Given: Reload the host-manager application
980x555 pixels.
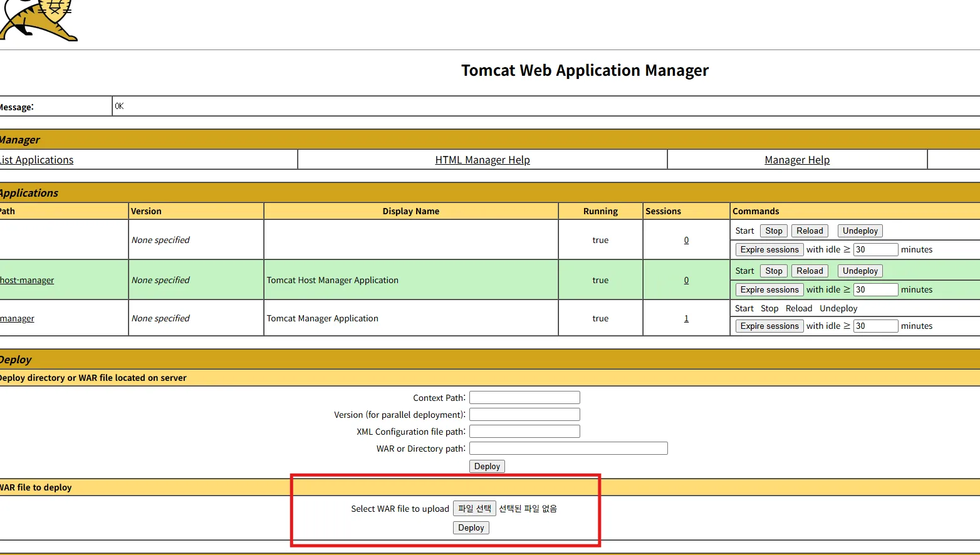Looking at the screenshot, I should pyautogui.click(x=810, y=271).
